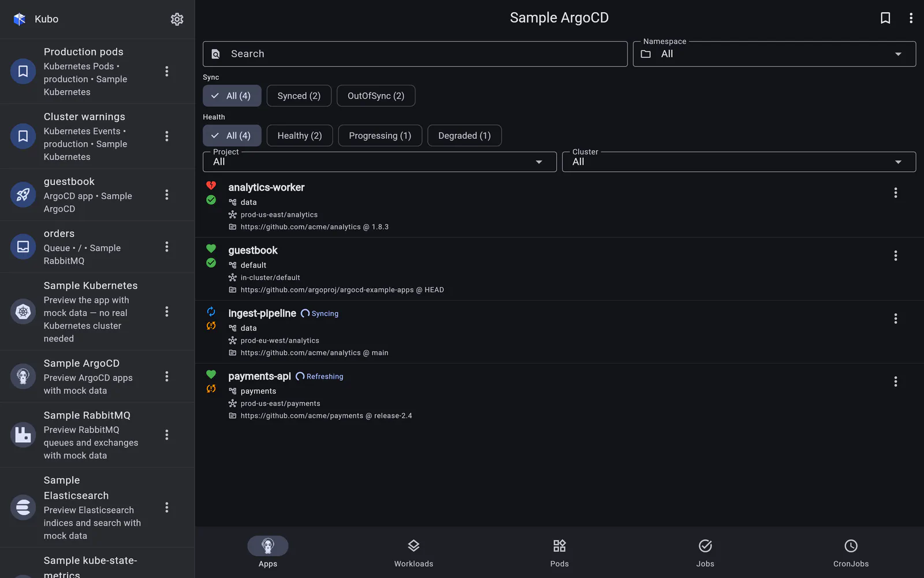Open the Kubo settings gear

click(177, 19)
